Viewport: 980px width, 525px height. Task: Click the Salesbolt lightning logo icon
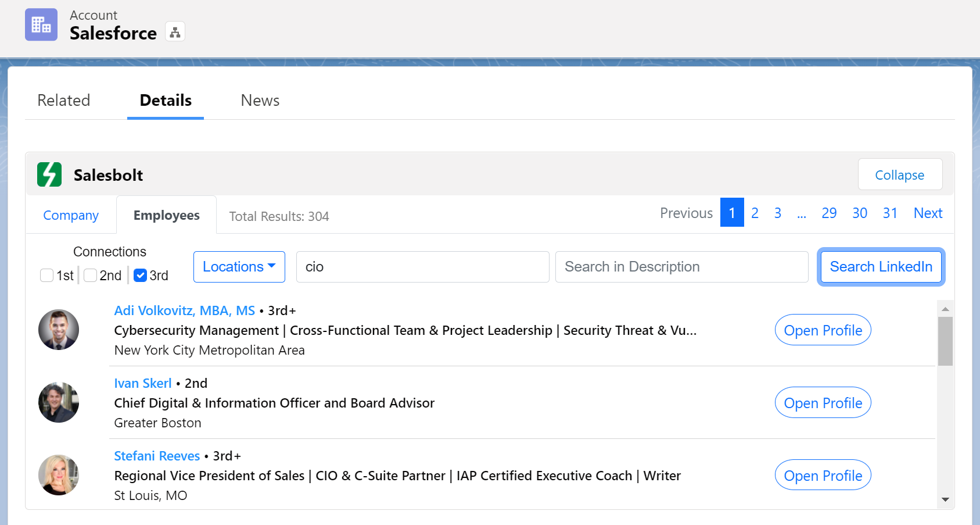coord(49,174)
